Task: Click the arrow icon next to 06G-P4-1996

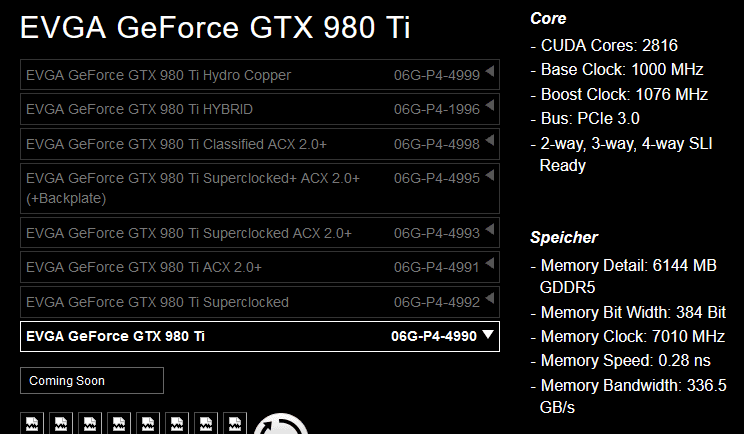Action: pyautogui.click(x=489, y=108)
